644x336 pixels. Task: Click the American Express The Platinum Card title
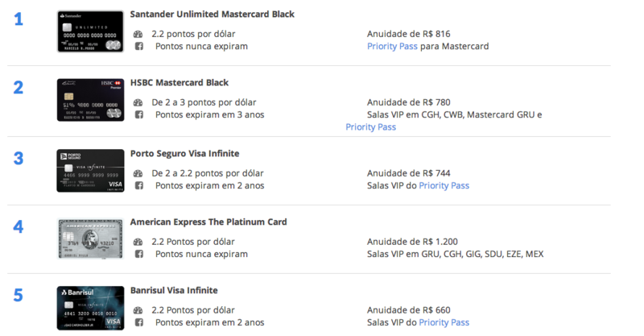click(x=208, y=222)
